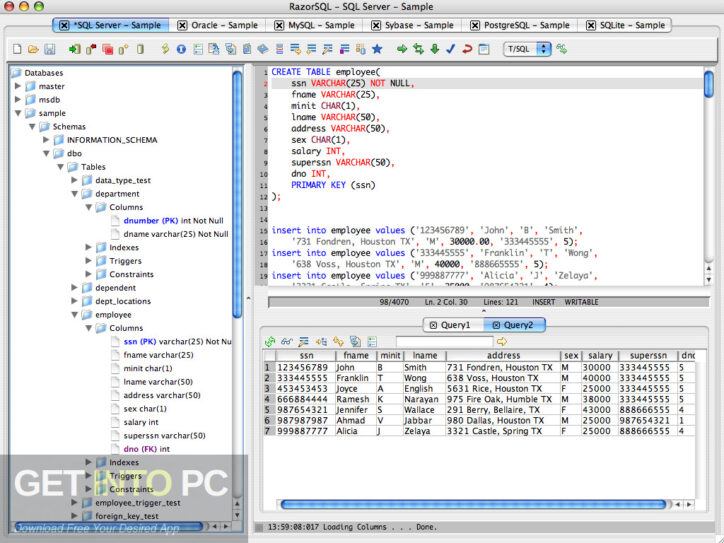The width and height of the screenshot is (724, 543).
Task: Click the 'Narayan' cell in results
Action: (425, 399)
